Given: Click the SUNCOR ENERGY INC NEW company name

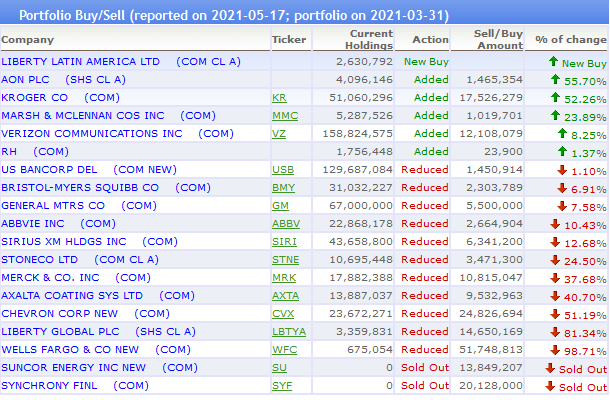Looking at the screenshot, I should click(74, 367).
